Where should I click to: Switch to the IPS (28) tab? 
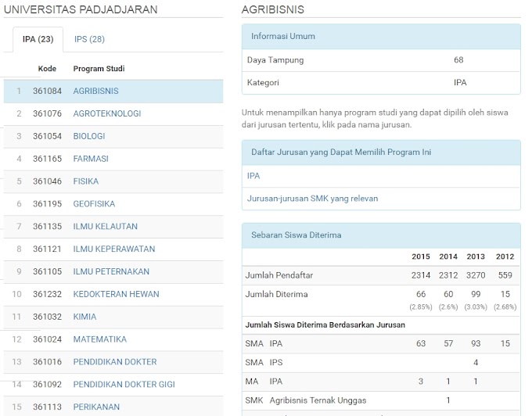89,39
